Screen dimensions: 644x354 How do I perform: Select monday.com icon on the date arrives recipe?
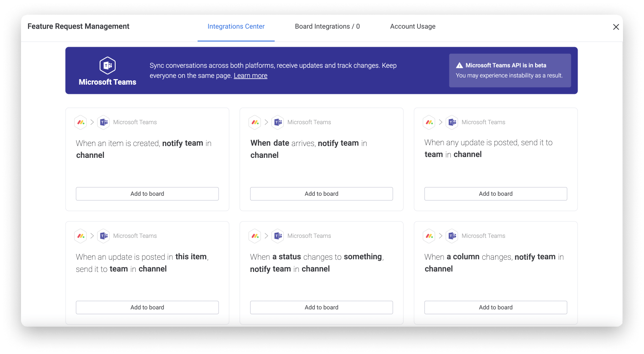coord(255,122)
